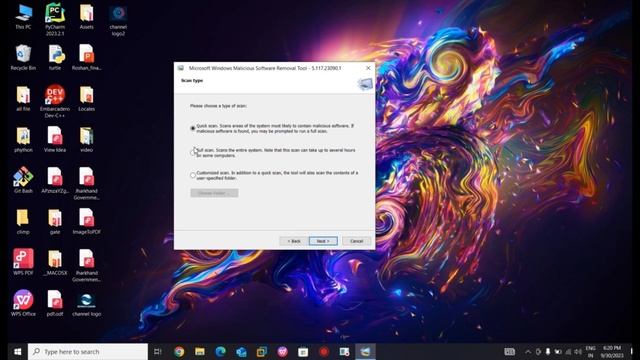Open the gate folder

(x=55, y=221)
